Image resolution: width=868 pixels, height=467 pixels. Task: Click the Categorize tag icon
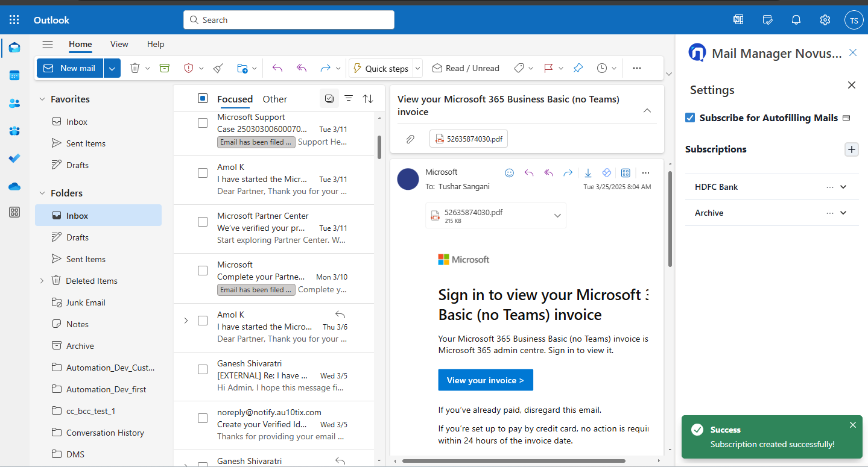click(519, 68)
